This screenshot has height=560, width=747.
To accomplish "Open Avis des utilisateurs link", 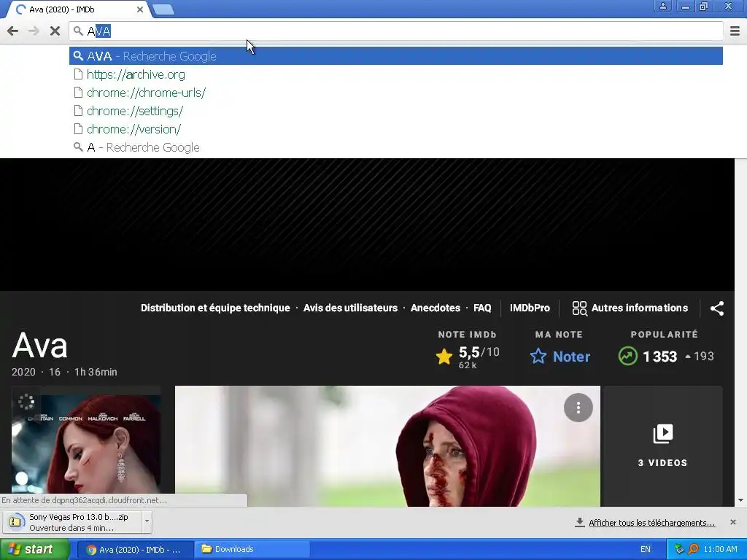I will 350,308.
